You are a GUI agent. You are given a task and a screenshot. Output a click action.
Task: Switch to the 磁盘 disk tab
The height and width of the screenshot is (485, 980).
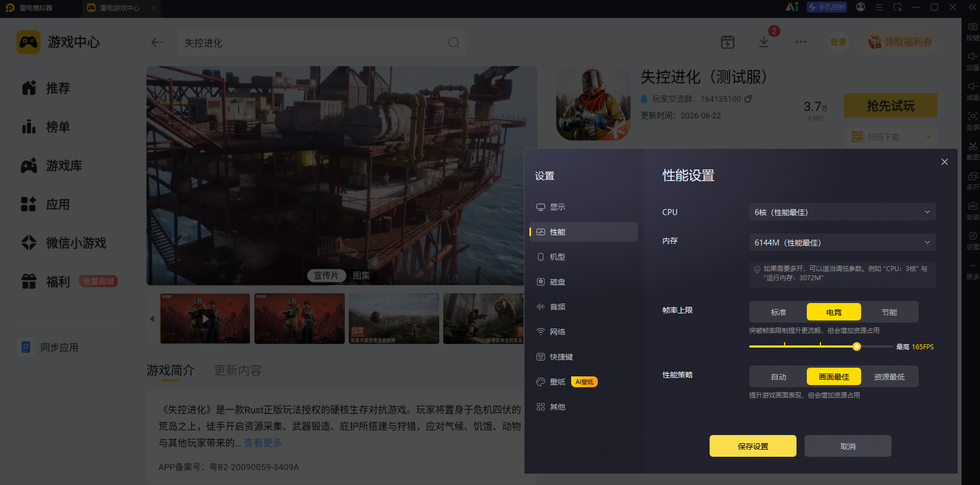pyautogui.click(x=583, y=282)
